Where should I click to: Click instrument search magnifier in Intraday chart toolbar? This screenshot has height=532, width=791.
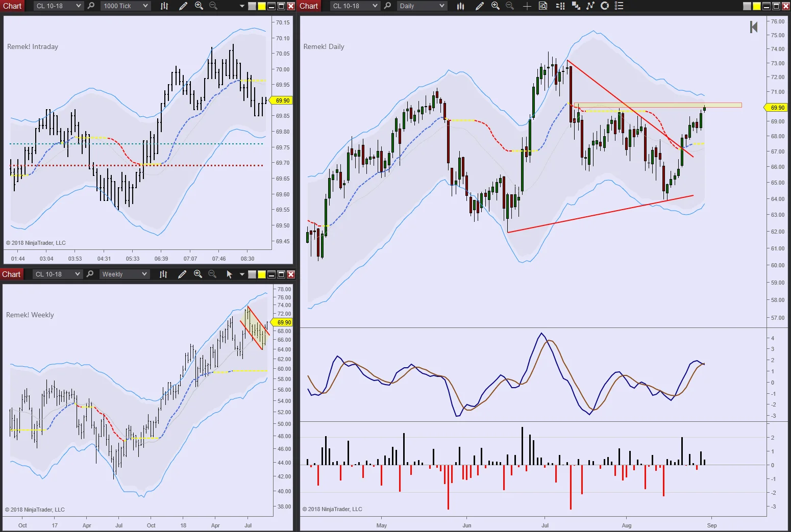tap(91, 6)
